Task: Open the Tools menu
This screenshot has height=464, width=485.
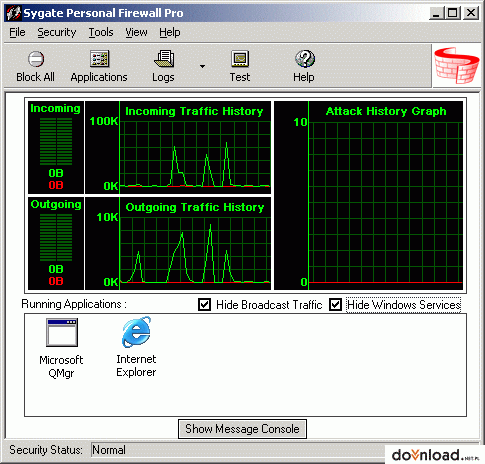Action: 101,32
